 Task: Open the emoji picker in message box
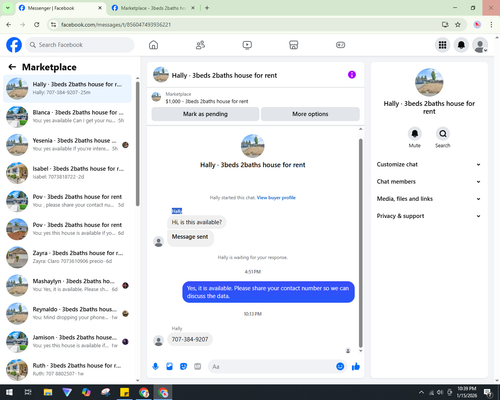[x=340, y=367]
